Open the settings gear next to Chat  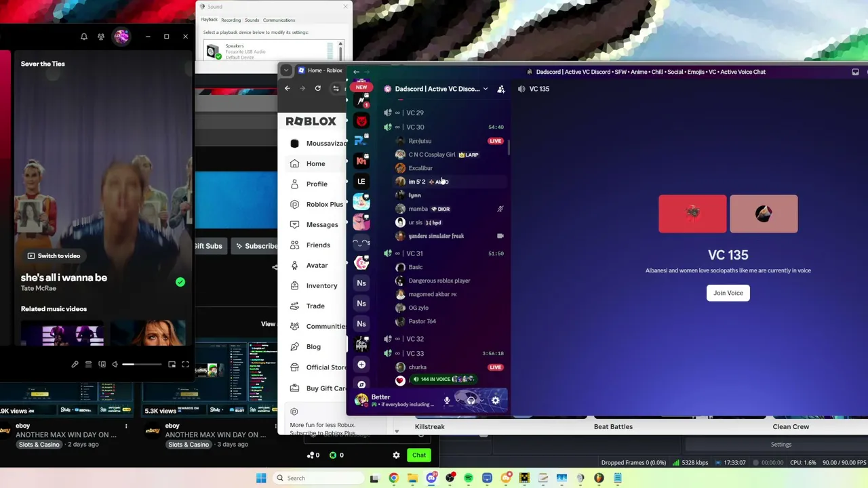point(396,455)
